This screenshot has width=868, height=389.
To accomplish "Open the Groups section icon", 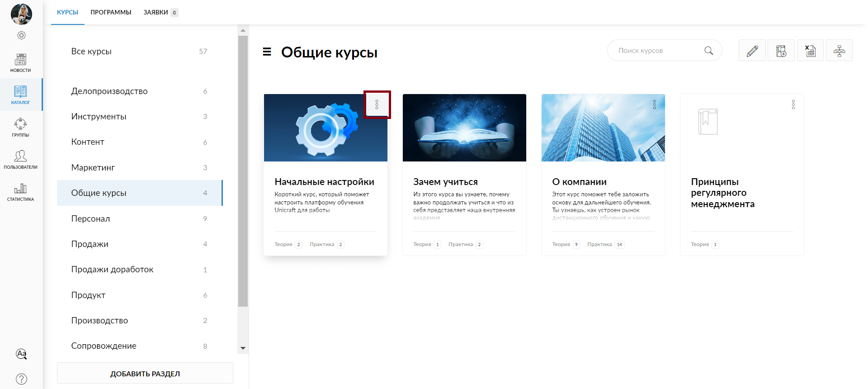I will pyautogui.click(x=20, y=127).
